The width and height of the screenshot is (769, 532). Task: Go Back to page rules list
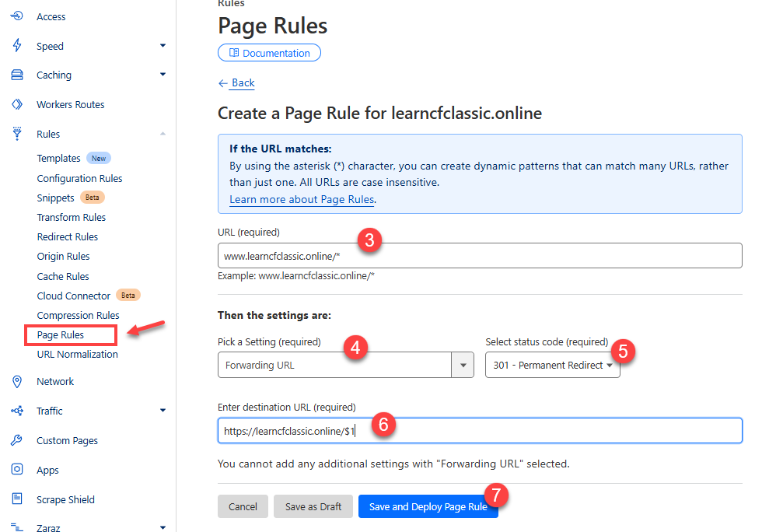243,83
